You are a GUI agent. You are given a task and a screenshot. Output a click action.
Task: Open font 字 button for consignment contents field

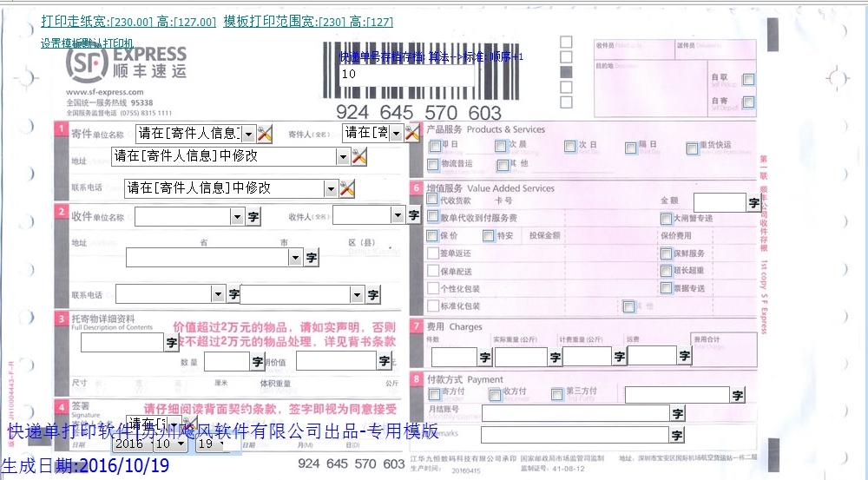coord(172,343)
